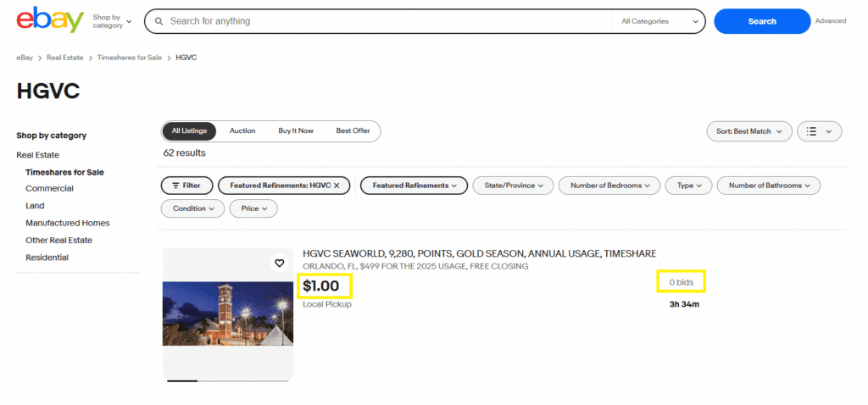Expand the Number of Bathrooms filter
Screen dimensions: 868x405
pos(768,186)
